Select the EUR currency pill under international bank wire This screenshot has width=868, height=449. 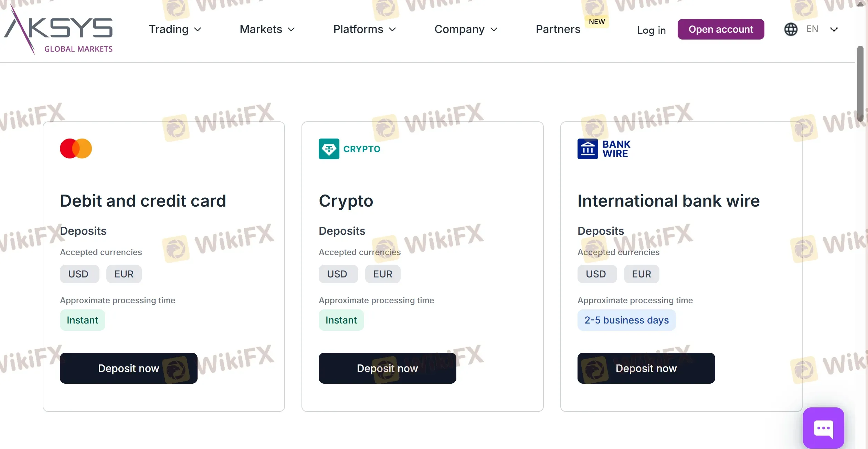click(641, 274)
